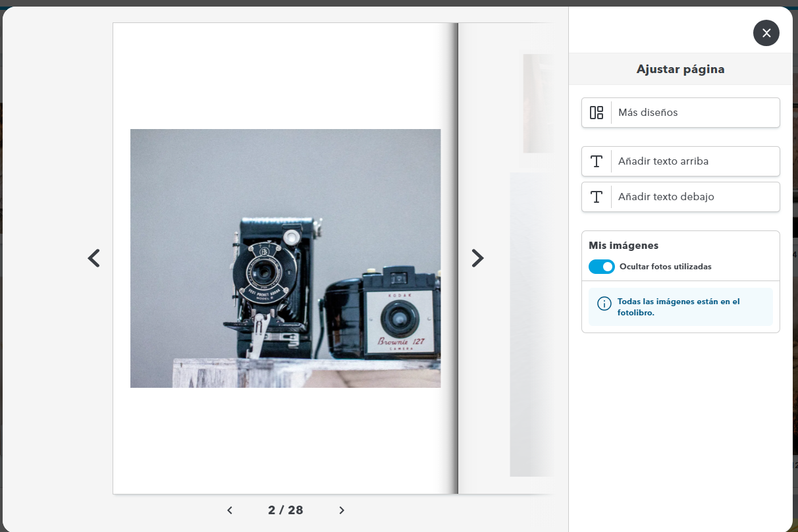Image resolution: width=798 pixels, height=532 pixels.
Task: Go to next page using large right arrow
Action: tap(477, 258)
